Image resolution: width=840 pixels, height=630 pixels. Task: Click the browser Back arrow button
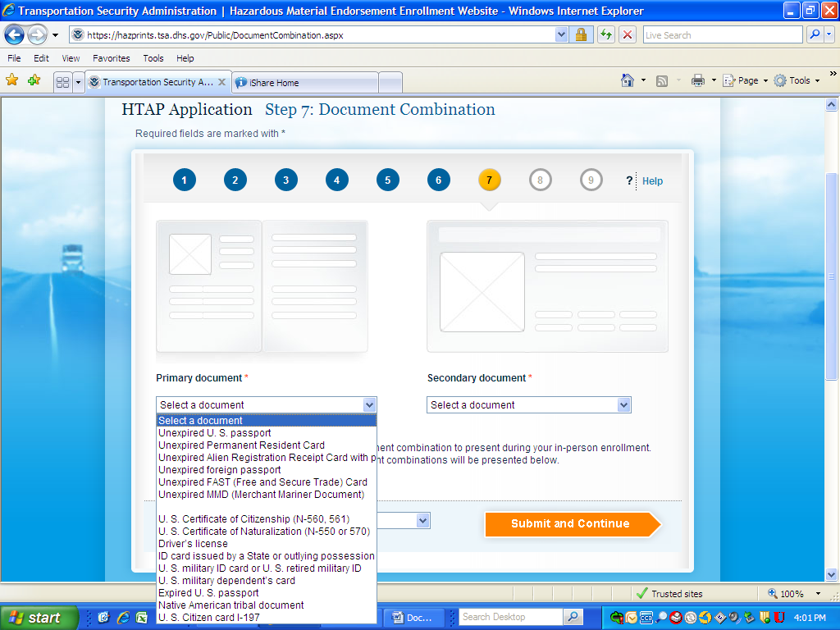[x=15, y=35]
